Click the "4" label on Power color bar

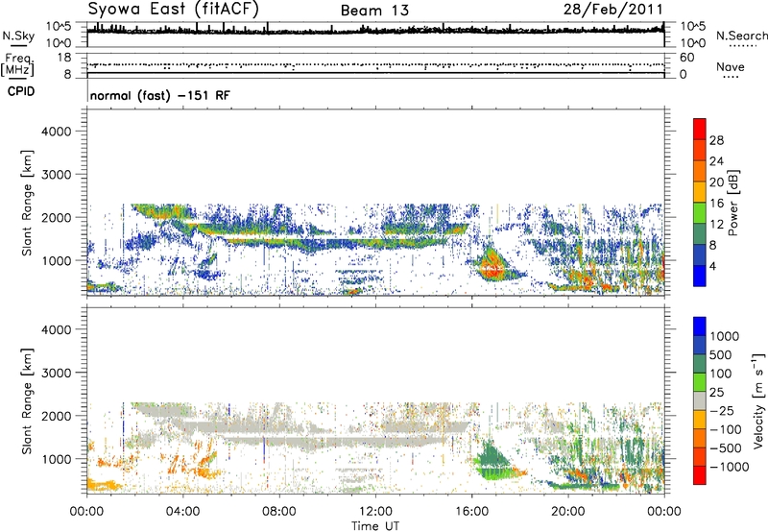pos(713,266)
